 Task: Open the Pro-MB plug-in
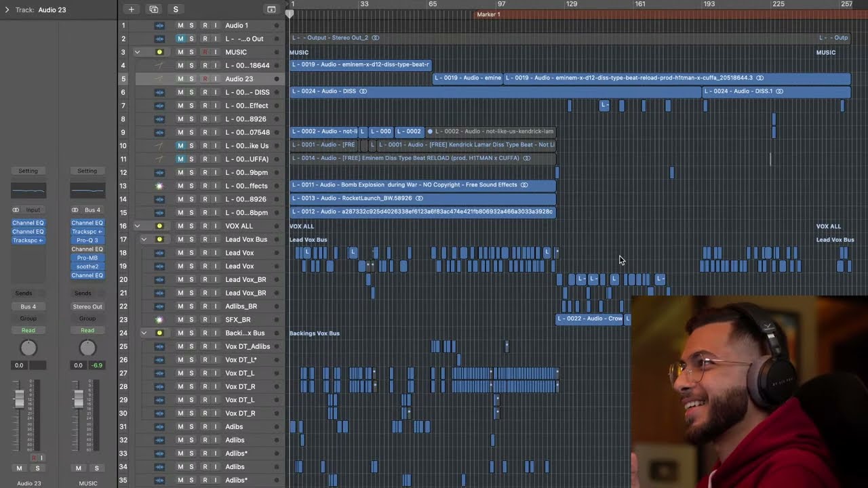click(x=87, y=258)
